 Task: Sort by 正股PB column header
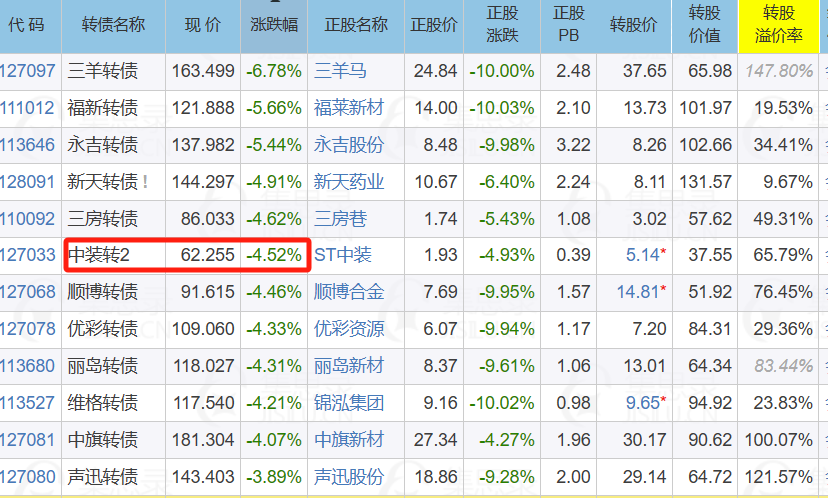[569, 25]
